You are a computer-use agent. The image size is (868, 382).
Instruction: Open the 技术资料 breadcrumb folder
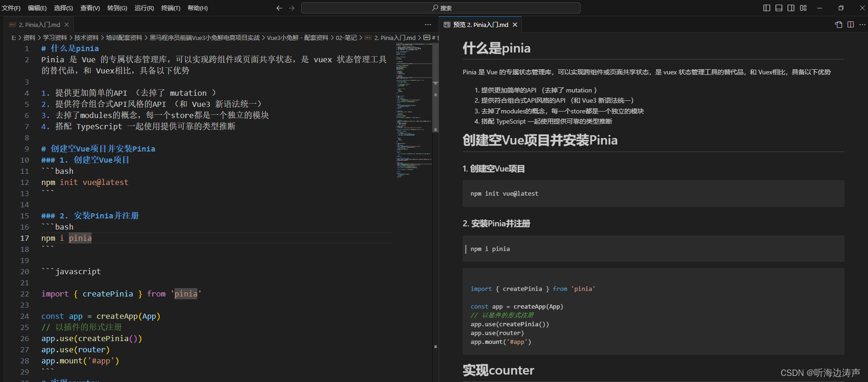[86, 38]
